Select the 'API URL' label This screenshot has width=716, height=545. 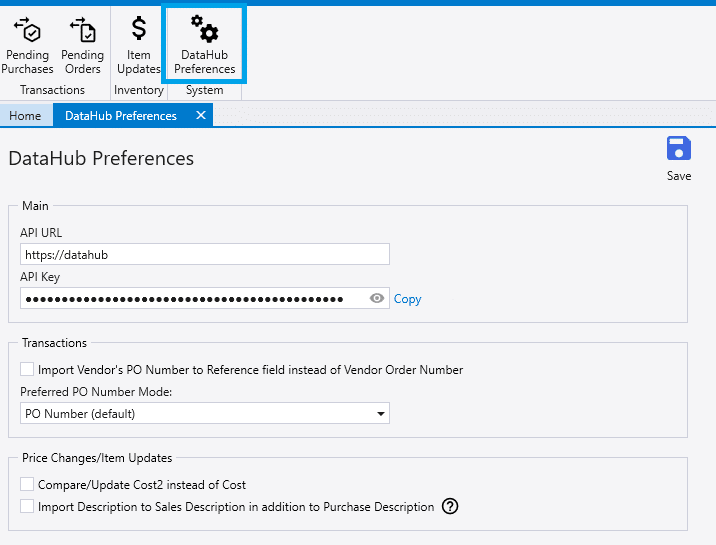41,233
